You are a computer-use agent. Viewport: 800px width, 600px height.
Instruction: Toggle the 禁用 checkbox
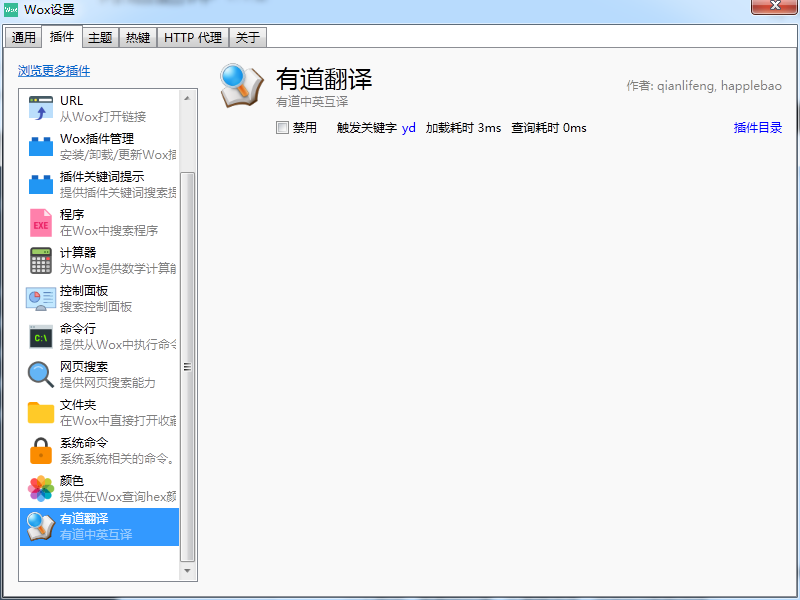pos(282,128)
